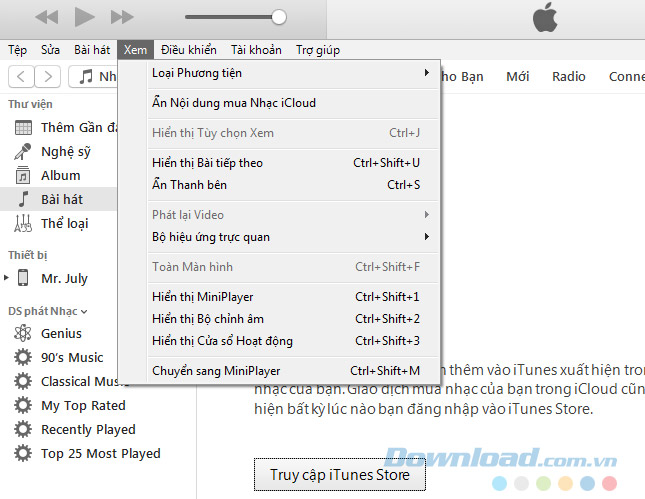Open the Top 25 Most Played playlist
This screenshot has height=499, width=645.
[x=101, y=453]
